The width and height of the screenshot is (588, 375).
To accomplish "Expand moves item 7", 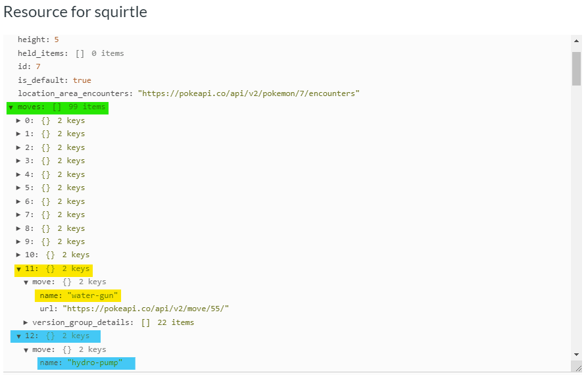I will pos(18,215).
